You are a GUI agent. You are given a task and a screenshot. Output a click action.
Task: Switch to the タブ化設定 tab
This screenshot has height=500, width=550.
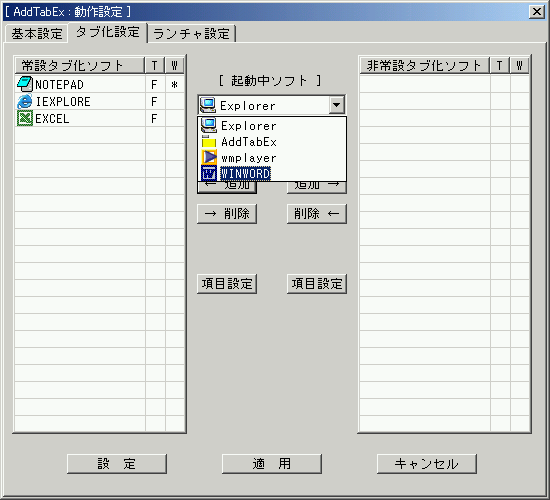[x=108, y=32]
